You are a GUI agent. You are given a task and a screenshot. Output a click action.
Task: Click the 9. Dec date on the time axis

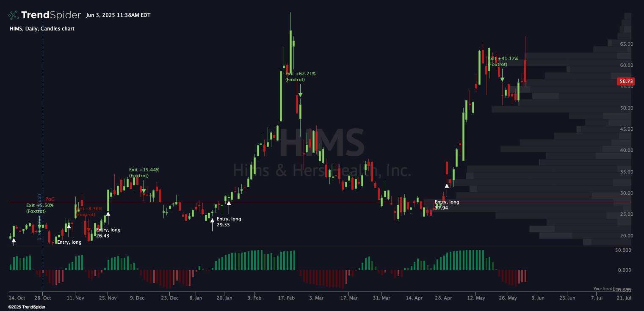(137, 298)
